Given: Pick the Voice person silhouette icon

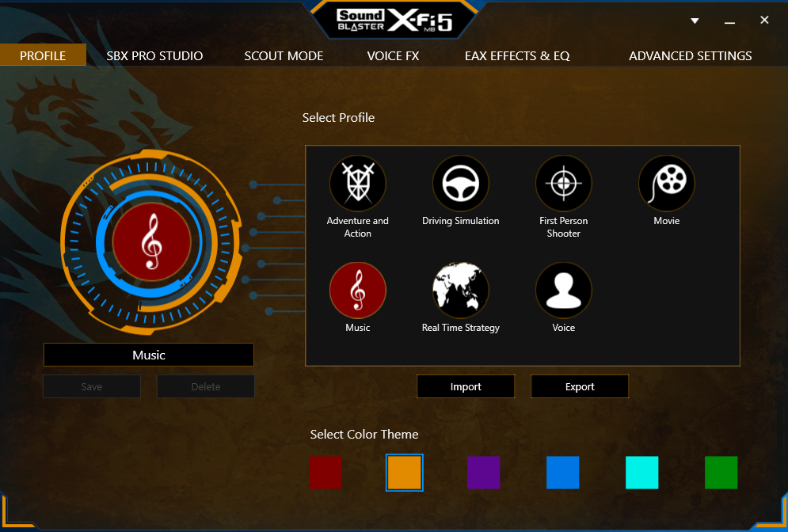Looking at the screenshot, I should 564,291.
